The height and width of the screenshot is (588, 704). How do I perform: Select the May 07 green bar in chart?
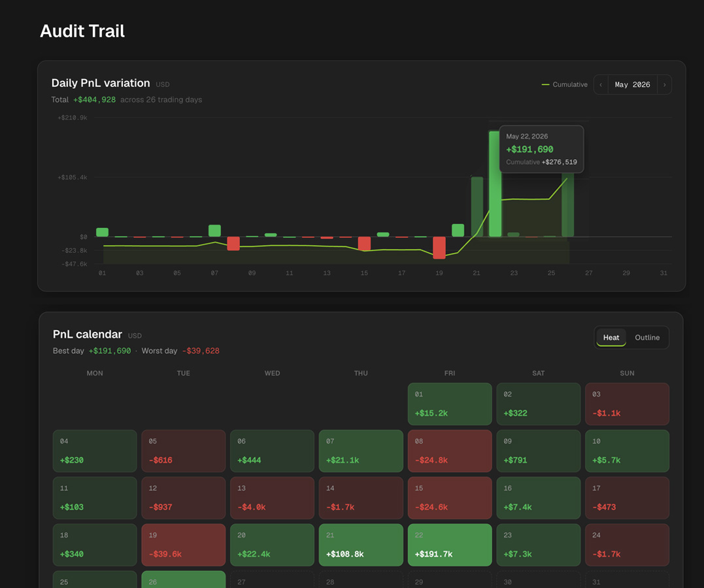pyautogui.click(x=214, y=231)
